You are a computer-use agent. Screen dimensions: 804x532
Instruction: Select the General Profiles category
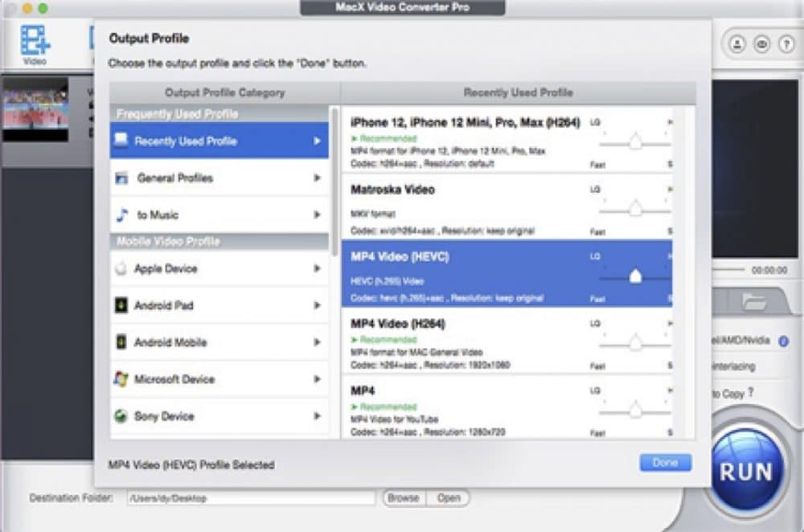point(219,178)
